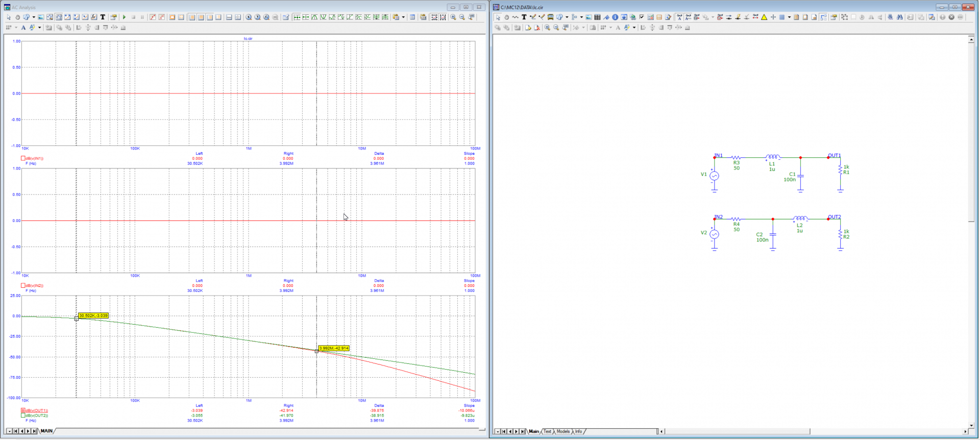Select the diagonal wire tool in schematic toolbar
Viewport: 980px width, 440px height.
(x=542, y=17)
